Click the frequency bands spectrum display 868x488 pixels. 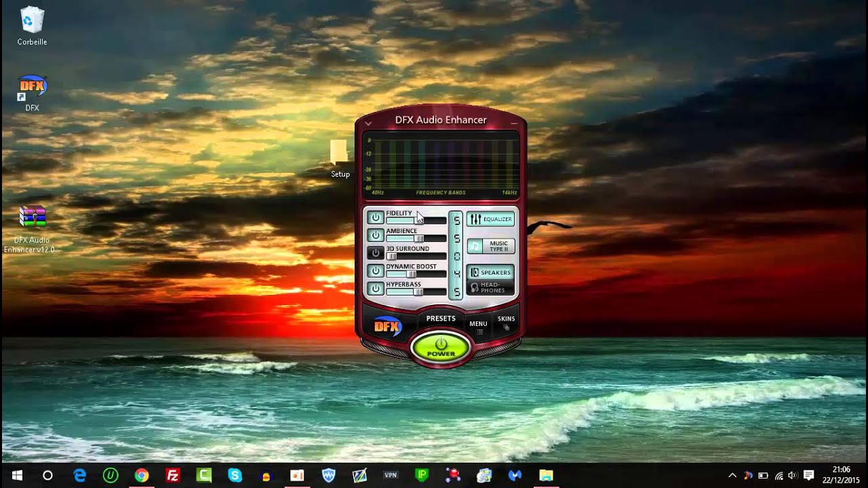441,166
